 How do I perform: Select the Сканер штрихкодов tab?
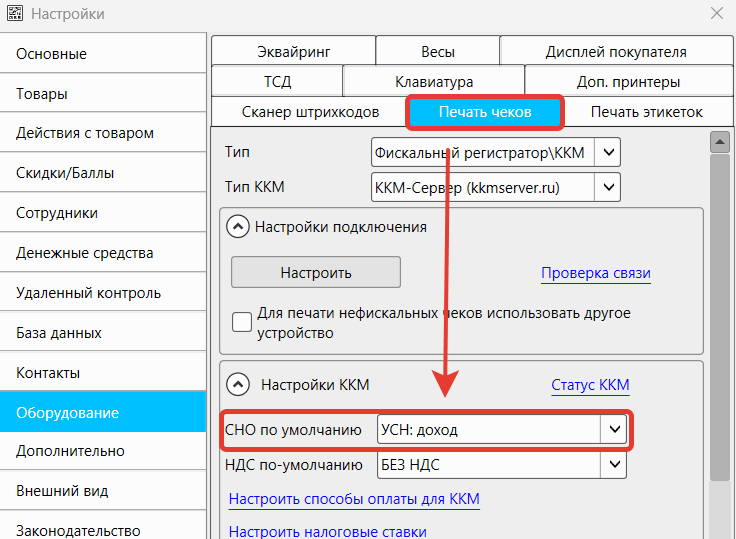pos(310,112)
